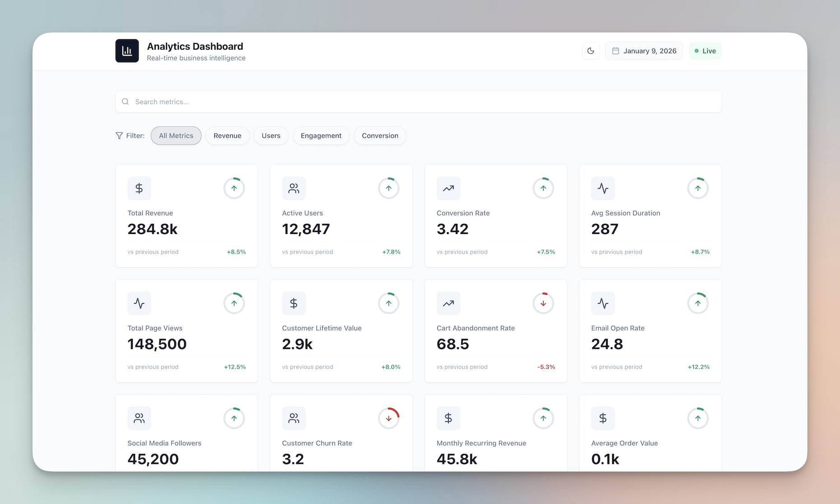This screenshot has width=840, height=504.
Task: Click the filter funnel icon
Action: [x=119, y=135]
